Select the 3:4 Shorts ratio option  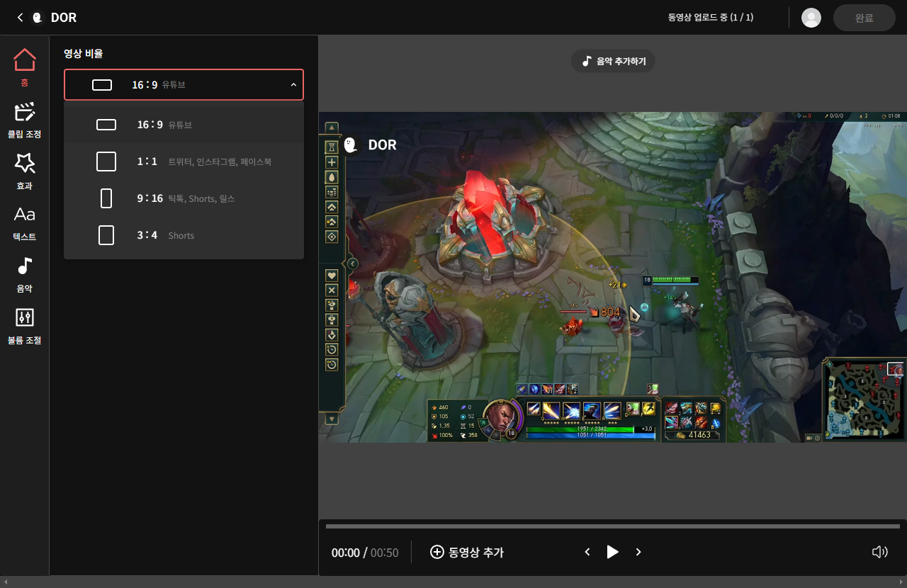tap(184, 235)
